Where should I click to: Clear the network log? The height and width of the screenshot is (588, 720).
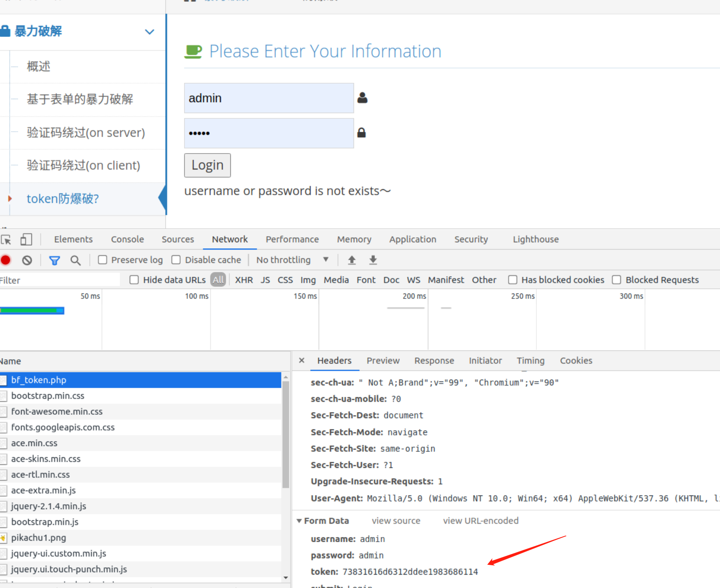[x=27, y=260]
